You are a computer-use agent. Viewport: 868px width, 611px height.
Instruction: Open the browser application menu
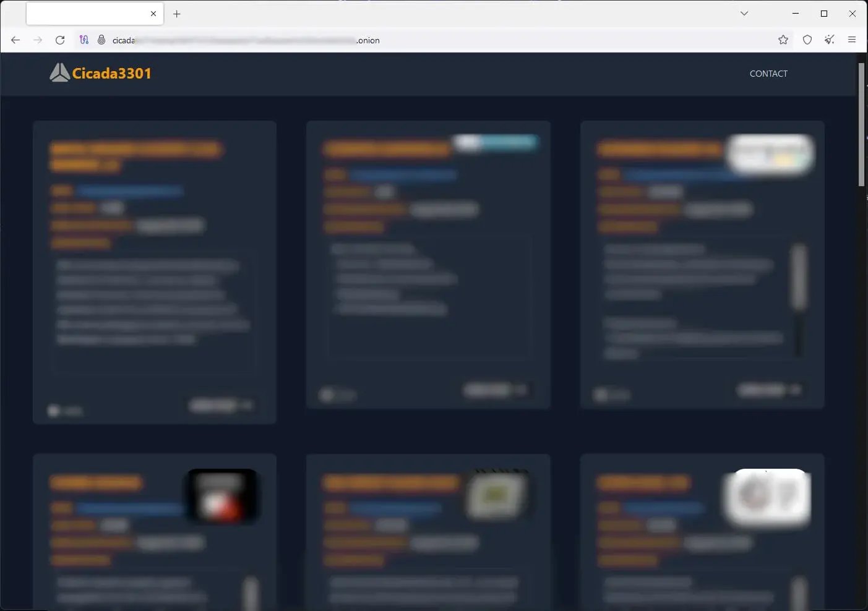point(852,40)
